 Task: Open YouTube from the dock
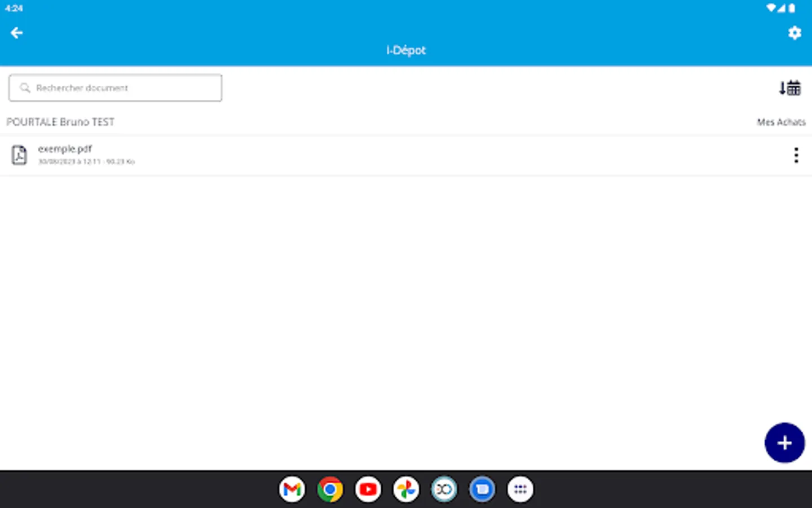click(x=368, y=489)
